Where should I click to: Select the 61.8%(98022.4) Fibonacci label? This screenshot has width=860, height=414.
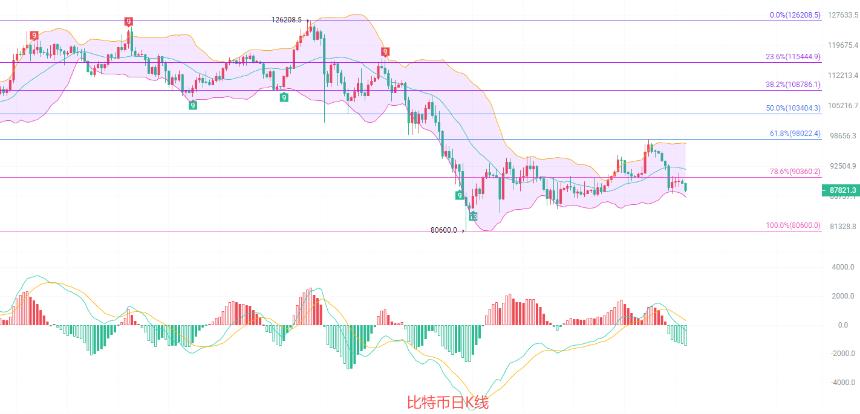[794, 134]
